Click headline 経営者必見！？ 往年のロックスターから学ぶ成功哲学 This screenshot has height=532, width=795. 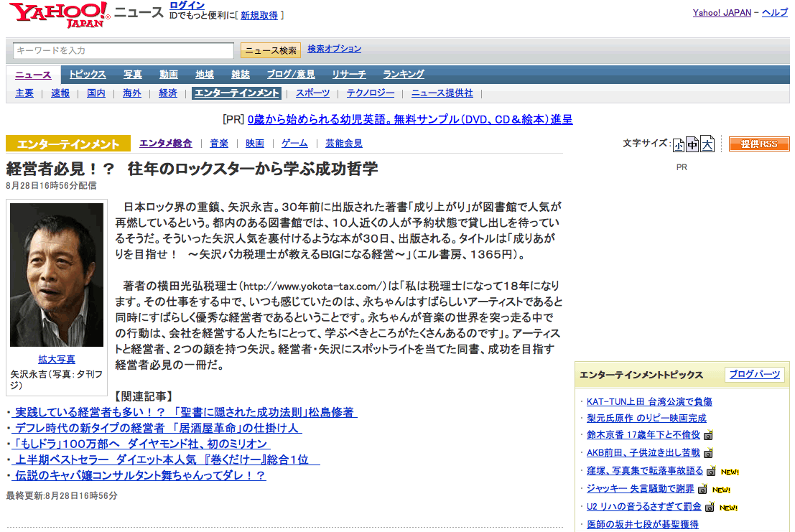coord(192,169)
